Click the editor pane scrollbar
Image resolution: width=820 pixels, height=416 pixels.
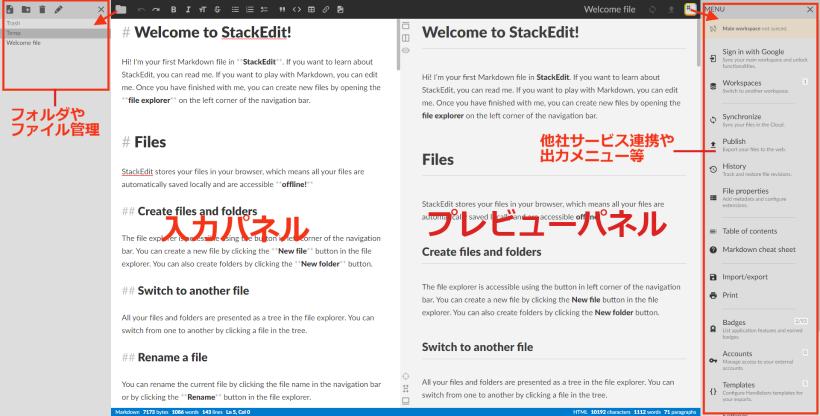pos(398,44)
